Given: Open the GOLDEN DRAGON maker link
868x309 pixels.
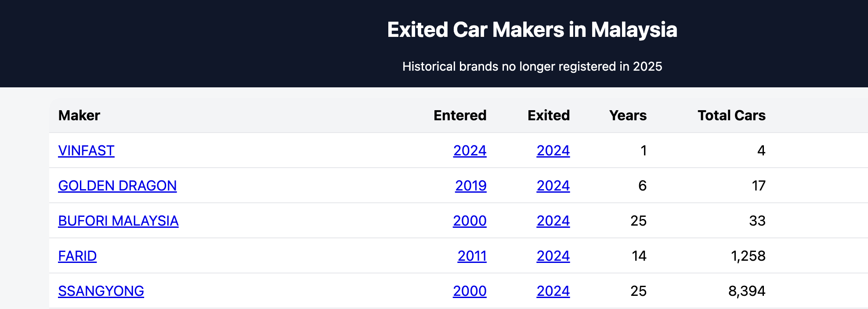Looking at the screenshot, I should click(x=117, y=186).
